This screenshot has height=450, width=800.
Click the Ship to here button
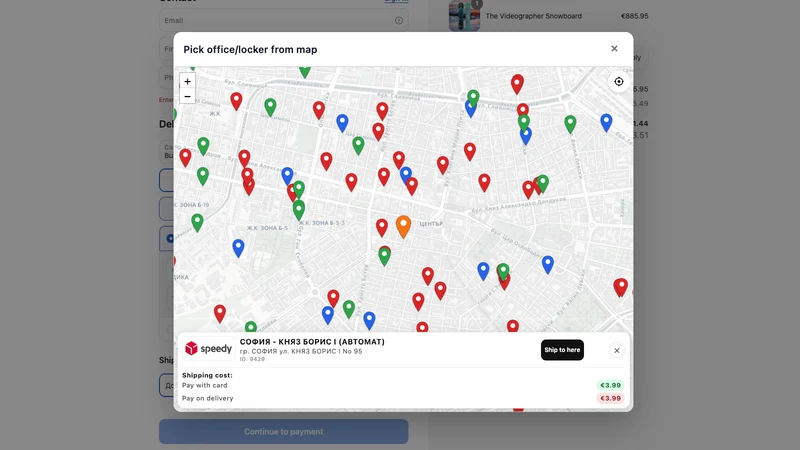(x=562, y=350)
